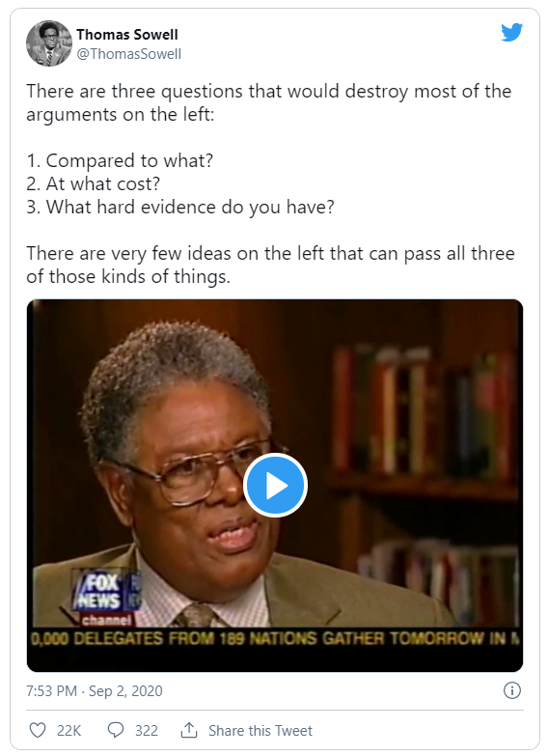This screenshot has width=548, height=756.
Task: Open replies via the speech bubble icon
Action: pos(116,730)
